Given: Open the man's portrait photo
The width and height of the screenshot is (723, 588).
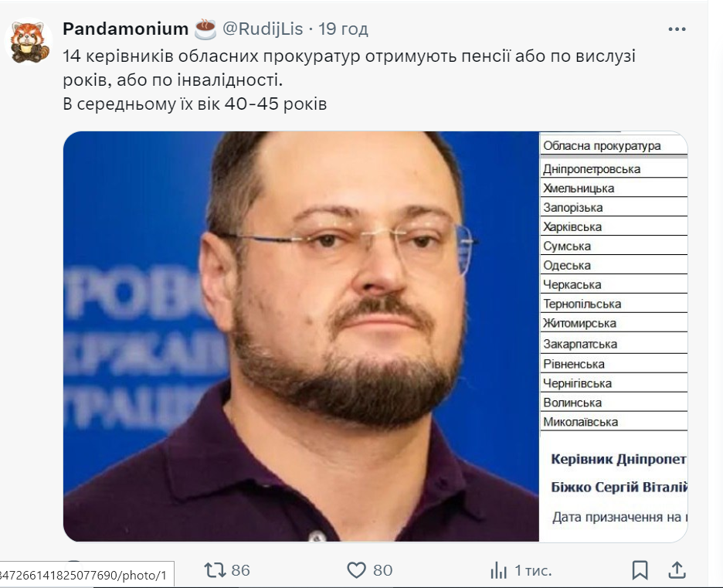Looking at the screenshot, I should (301, 336).
